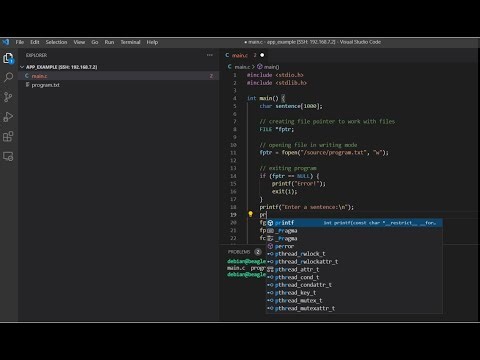Viewport: 480px width, 360px height.
Task: Click the '#include <stdlib.h>' line
Action: (277, 83)
